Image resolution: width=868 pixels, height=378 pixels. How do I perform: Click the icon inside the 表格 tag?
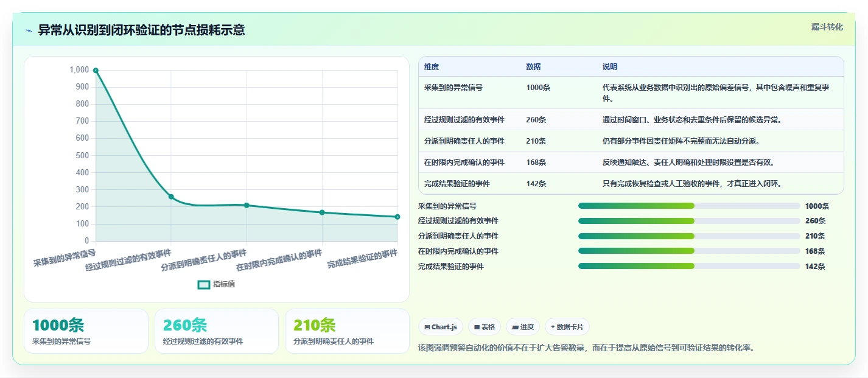tap(477, 327)
